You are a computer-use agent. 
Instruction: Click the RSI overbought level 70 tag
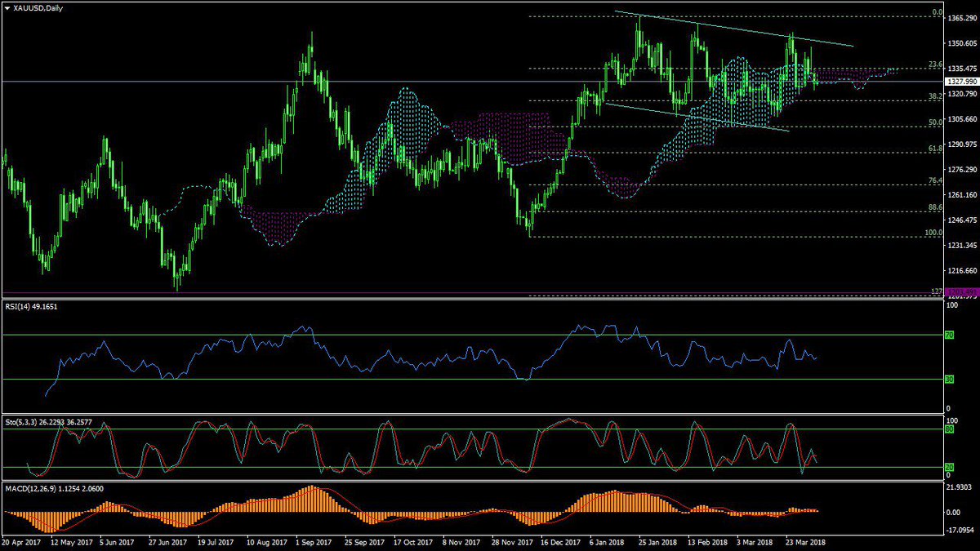pos(950,335)
